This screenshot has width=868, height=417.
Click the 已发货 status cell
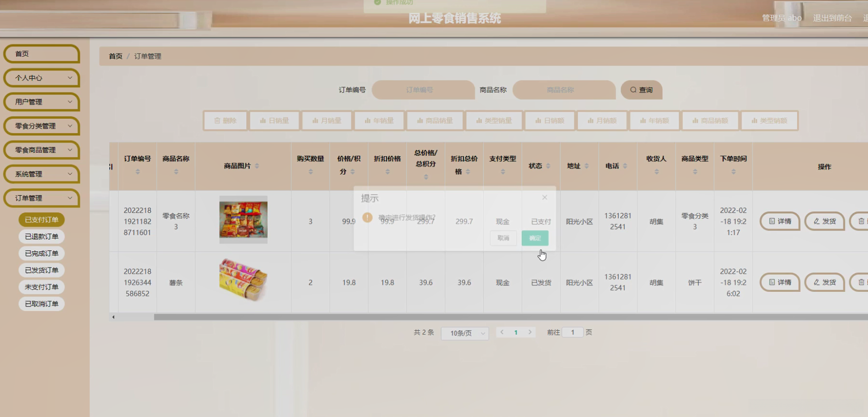point(541,282)
